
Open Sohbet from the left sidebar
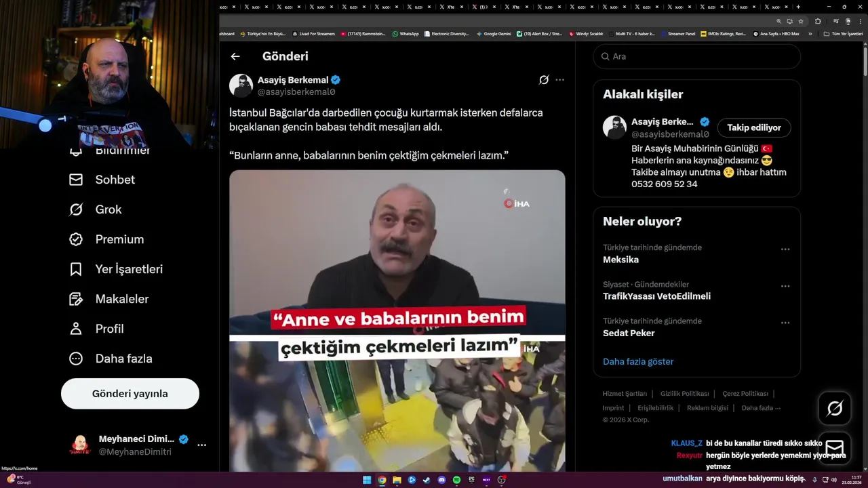point(102,180)
